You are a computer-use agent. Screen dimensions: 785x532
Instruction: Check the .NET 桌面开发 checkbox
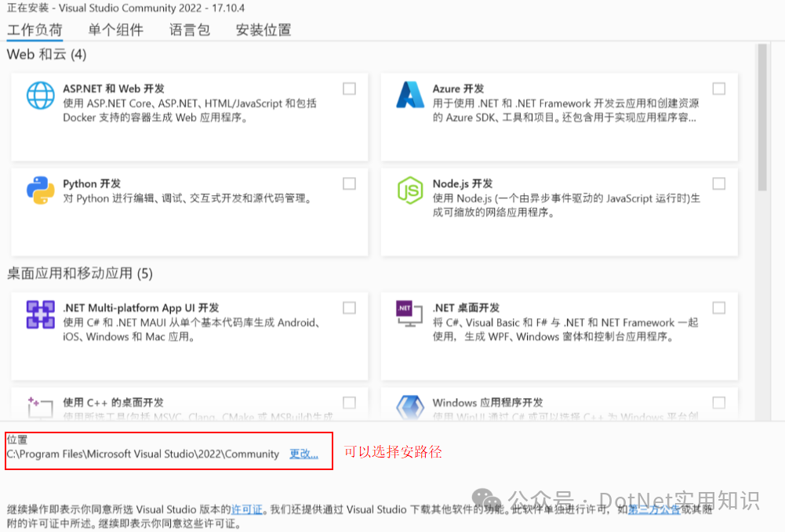[719, 308]
